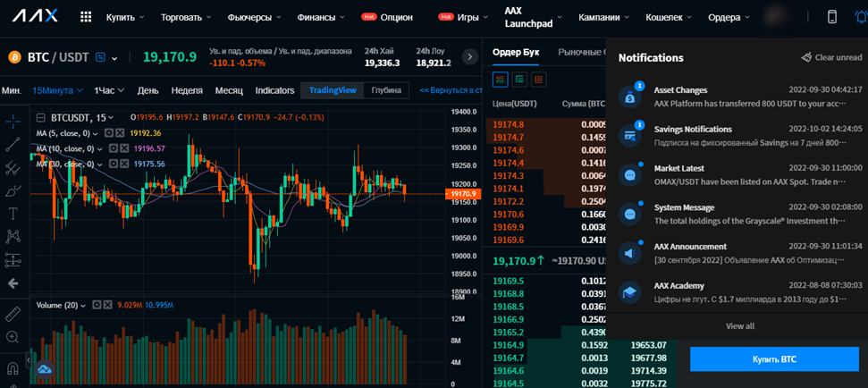Select the zoom in tool
The height and width of the screenshot is (388, 868).
[13, 336]
